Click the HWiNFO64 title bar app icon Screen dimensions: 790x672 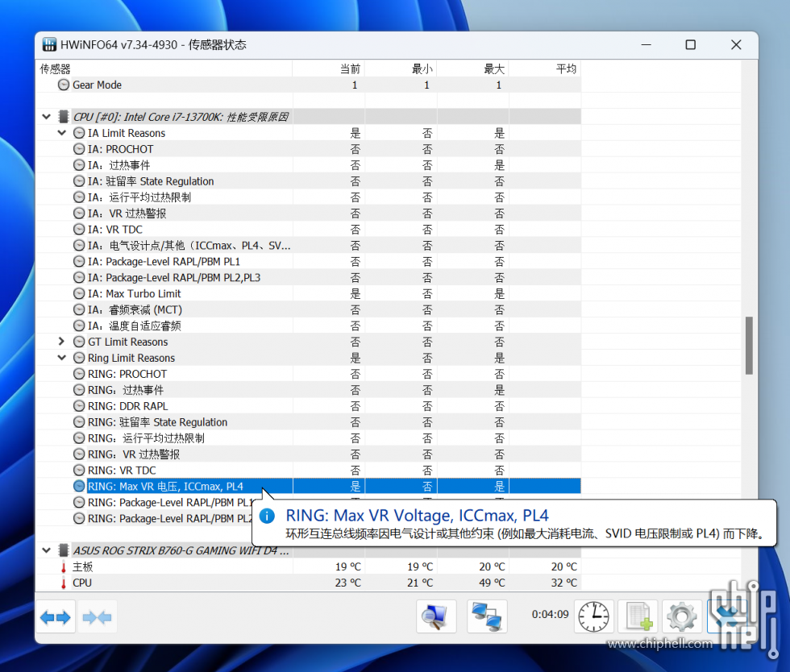[50, 45]
